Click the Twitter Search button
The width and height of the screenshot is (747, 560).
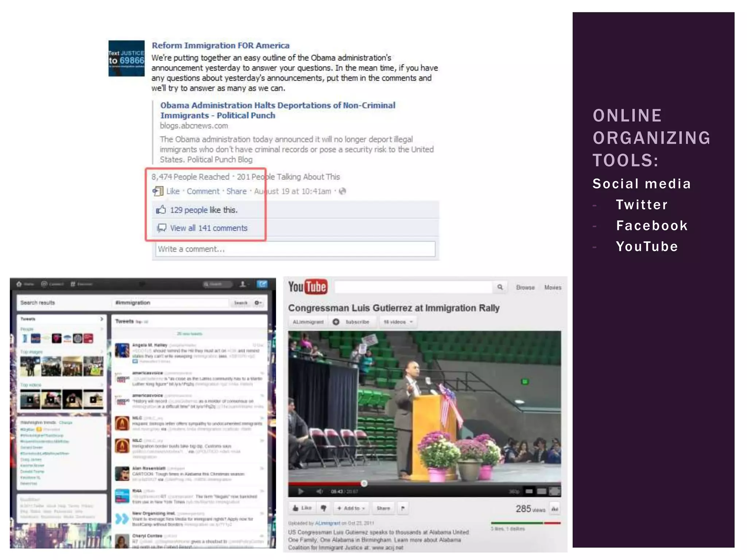click(240, 303)
